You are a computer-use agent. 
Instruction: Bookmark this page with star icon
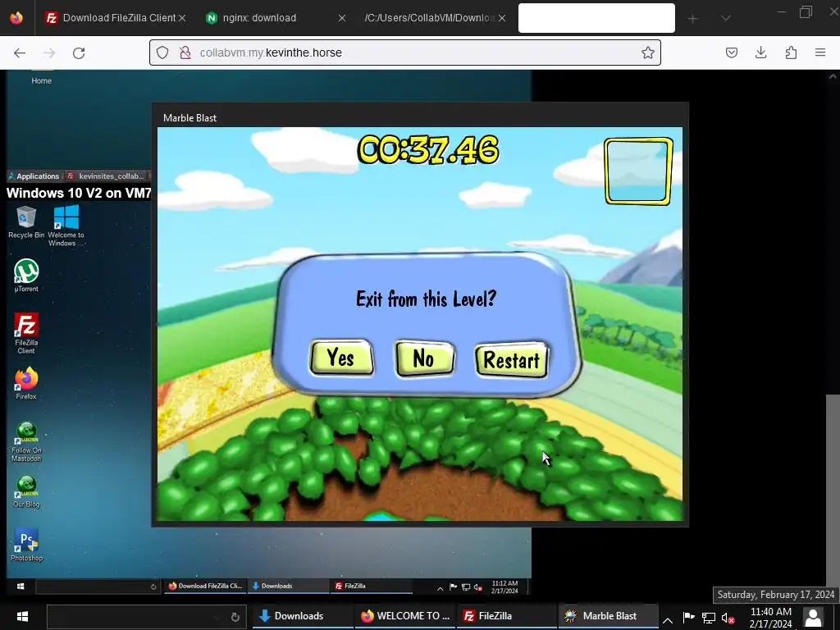(648, 52)
